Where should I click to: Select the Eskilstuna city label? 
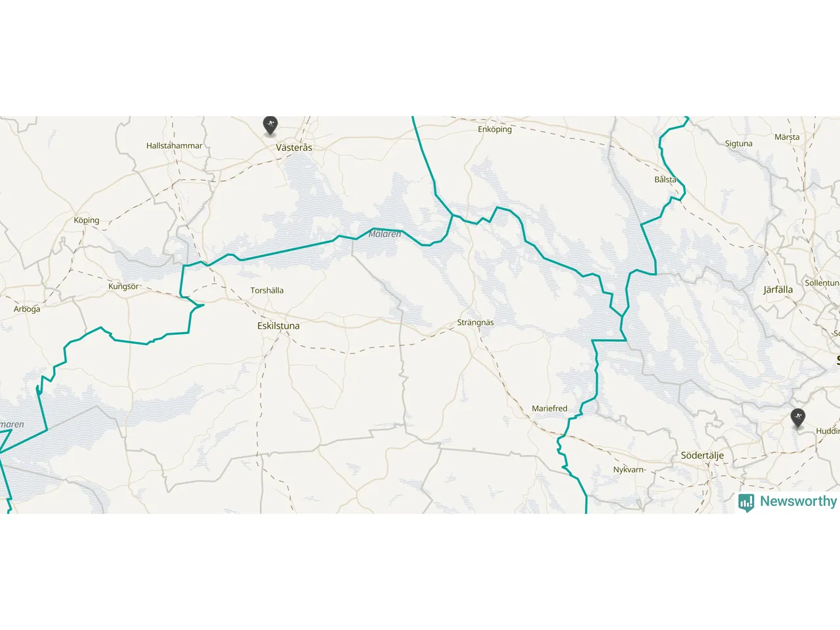tap(278, 325)
